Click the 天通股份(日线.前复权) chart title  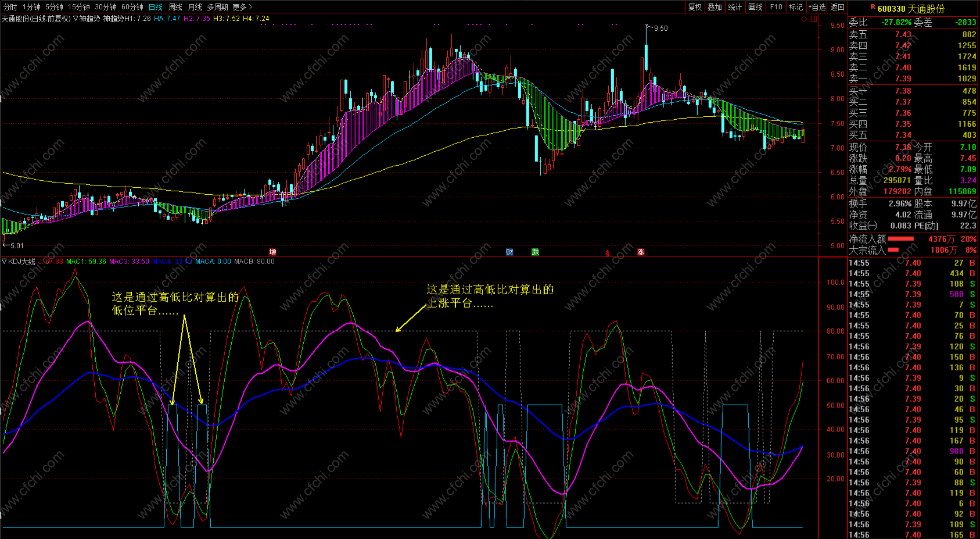point(35,19)
